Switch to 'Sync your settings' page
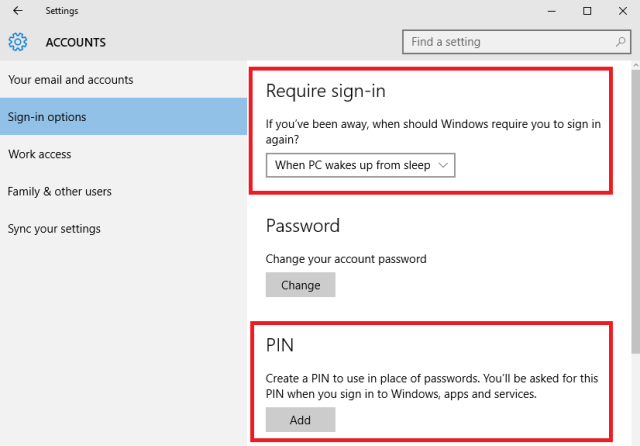 tap(54, 228)
